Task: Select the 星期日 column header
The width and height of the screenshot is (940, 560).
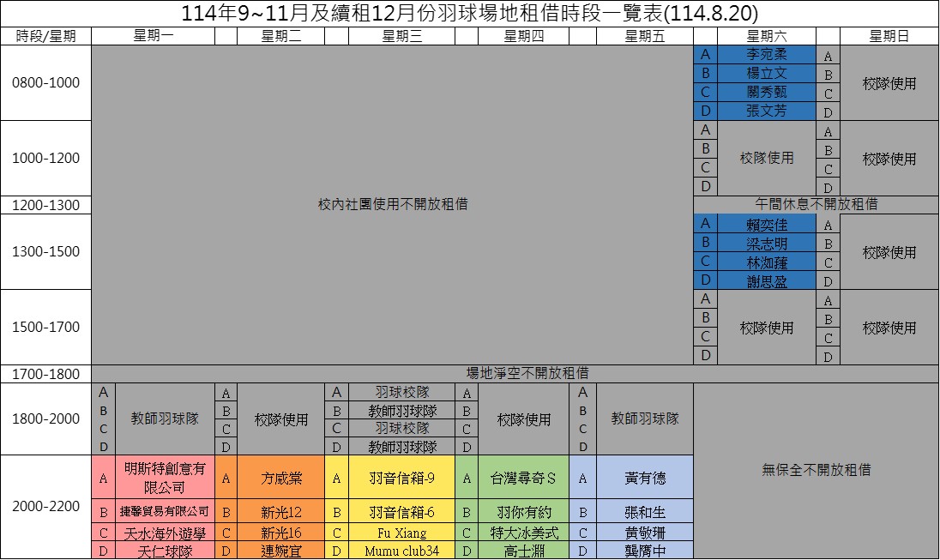Action: 889,36
